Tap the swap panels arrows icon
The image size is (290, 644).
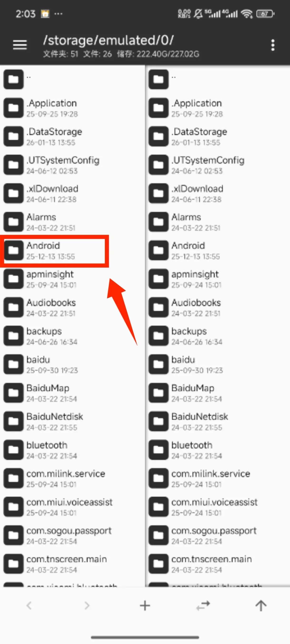pos(203,606)
